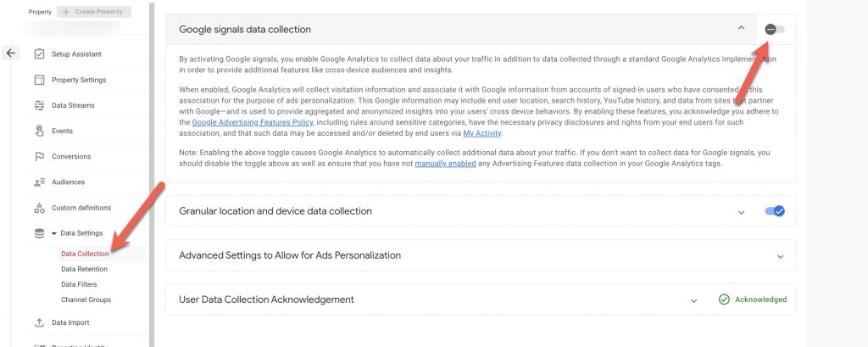Click the Create Property button
Image resolution: width=868 pixels, height=347 pixels.
94,12
